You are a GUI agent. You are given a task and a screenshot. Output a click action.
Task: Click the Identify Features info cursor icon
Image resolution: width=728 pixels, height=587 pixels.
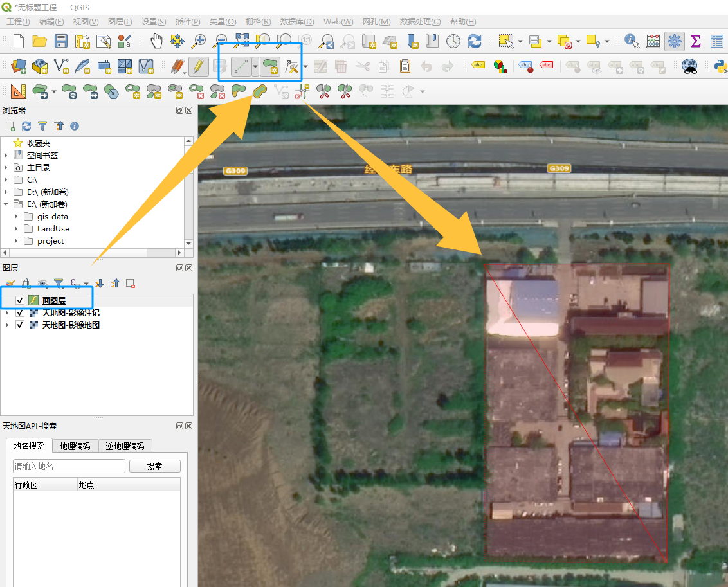(632, 41)
